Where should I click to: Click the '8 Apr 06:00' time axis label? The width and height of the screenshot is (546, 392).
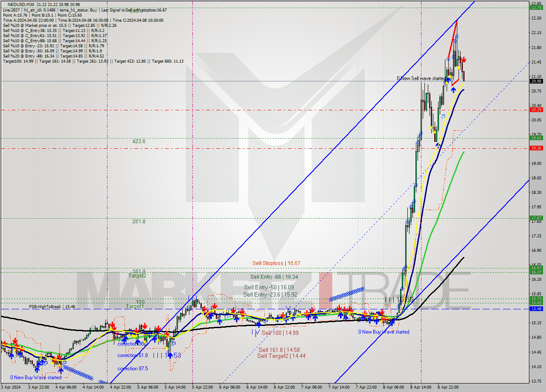(394, 387)
